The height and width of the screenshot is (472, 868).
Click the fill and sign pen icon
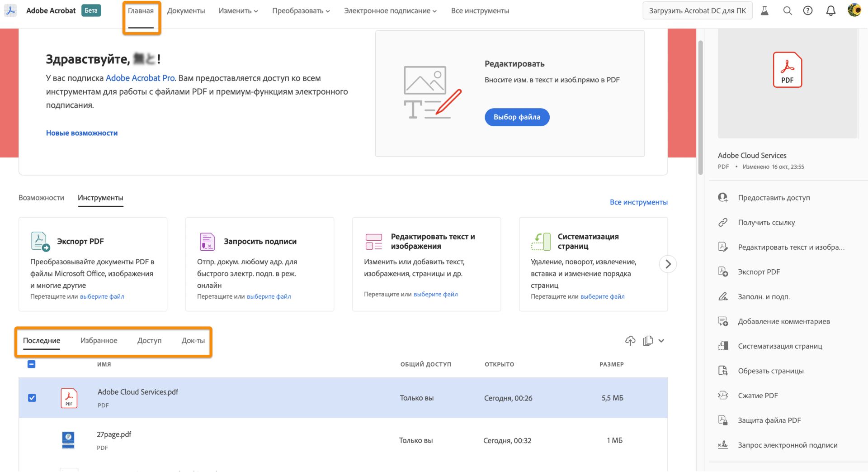(723, 297)
